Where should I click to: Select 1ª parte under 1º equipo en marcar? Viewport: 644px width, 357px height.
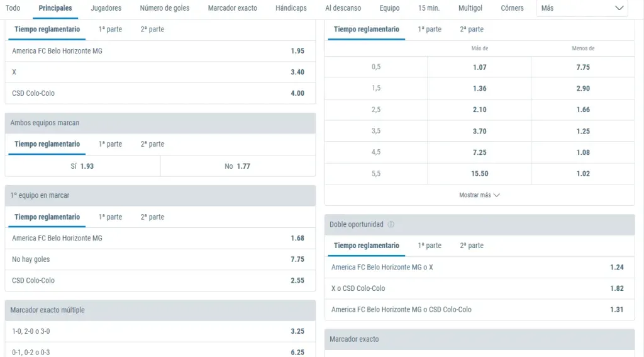110,217
